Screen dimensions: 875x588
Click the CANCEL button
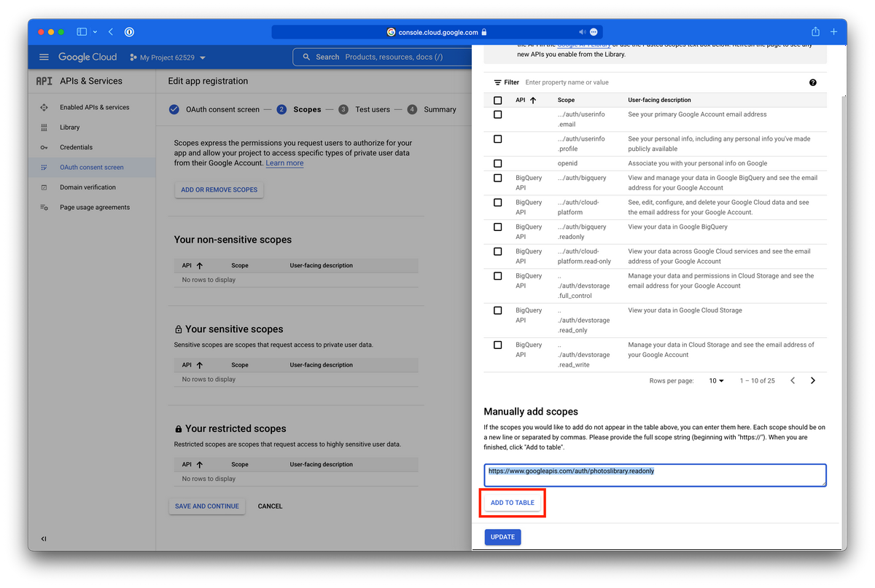pyautogui.click(x=270, y=506)
